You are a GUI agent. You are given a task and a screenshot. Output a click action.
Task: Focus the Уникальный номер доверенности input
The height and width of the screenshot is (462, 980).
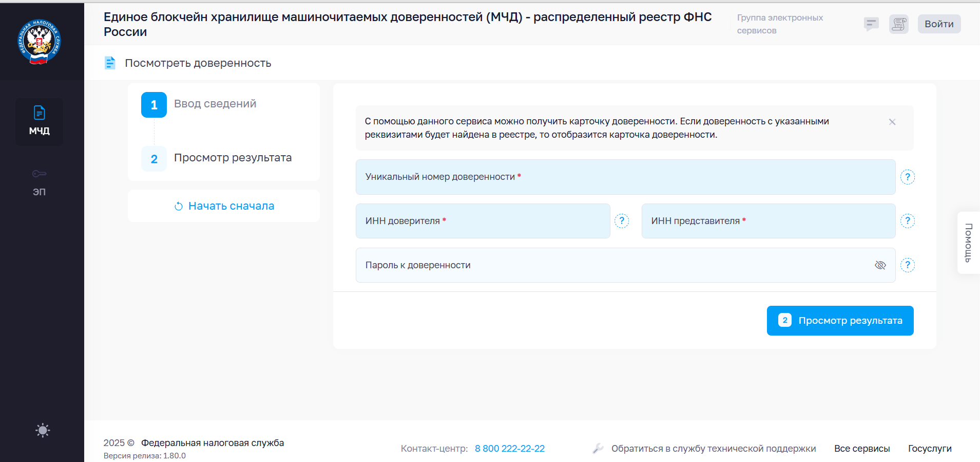625,177
